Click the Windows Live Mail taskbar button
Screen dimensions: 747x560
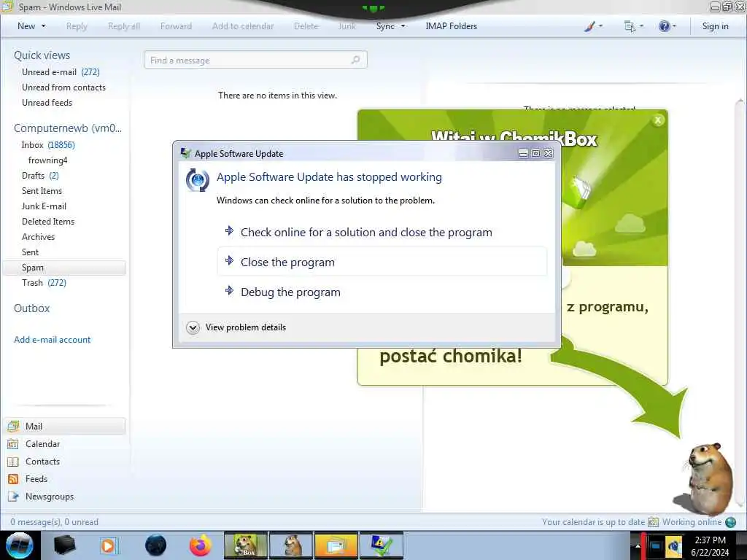(x=336, y=545)
